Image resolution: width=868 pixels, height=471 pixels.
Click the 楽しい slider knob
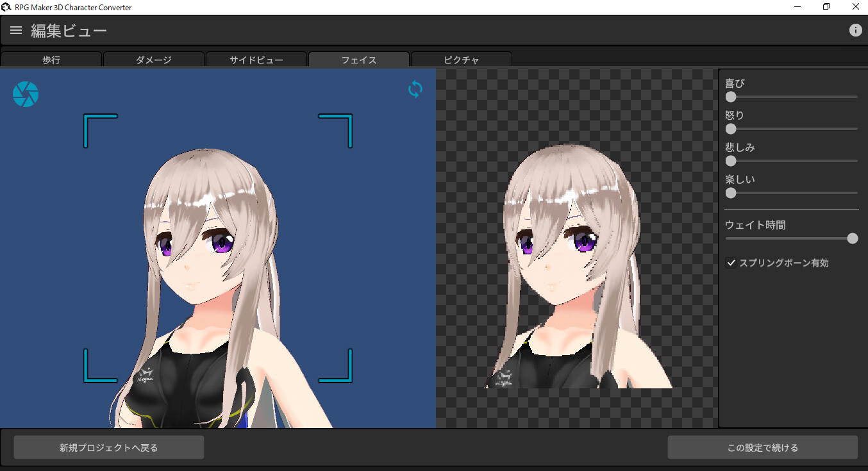[x=731, y=193]
